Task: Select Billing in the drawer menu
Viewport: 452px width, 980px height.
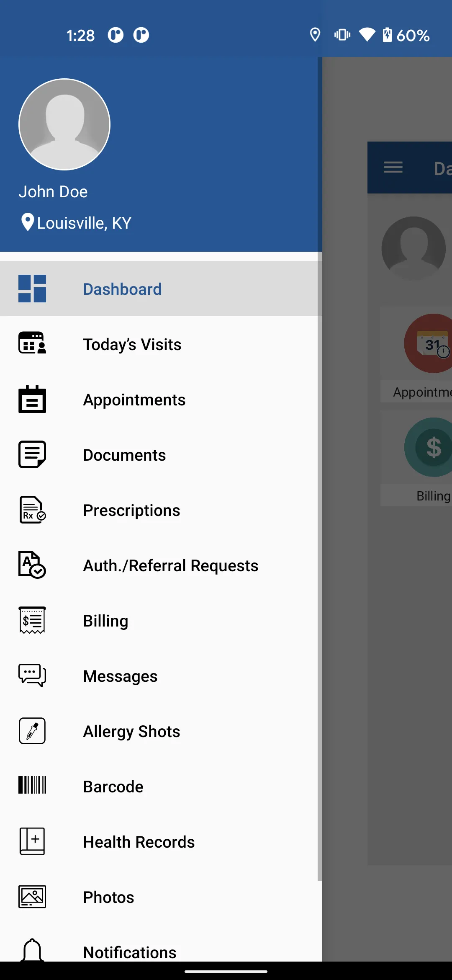Action: [161, 621]
